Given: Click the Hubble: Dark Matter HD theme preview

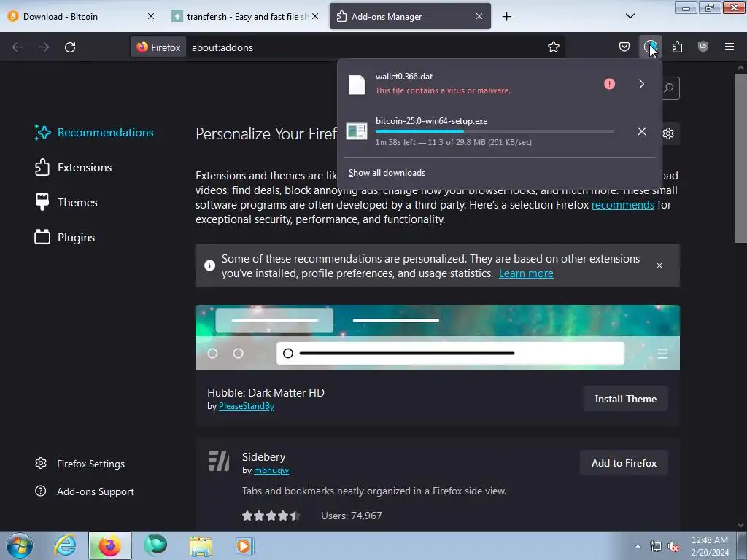Looking at the screenshot, I should 438,337.
